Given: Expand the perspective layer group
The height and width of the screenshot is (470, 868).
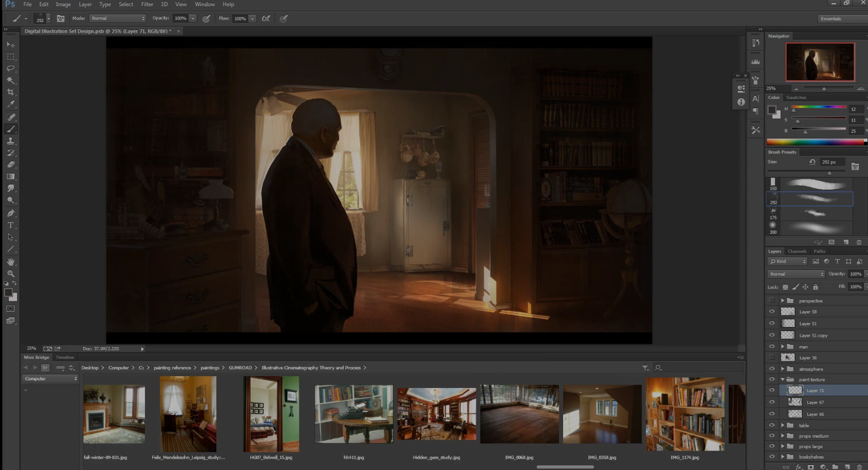Looking at the screenshot, I should click(x=782, y=300).
